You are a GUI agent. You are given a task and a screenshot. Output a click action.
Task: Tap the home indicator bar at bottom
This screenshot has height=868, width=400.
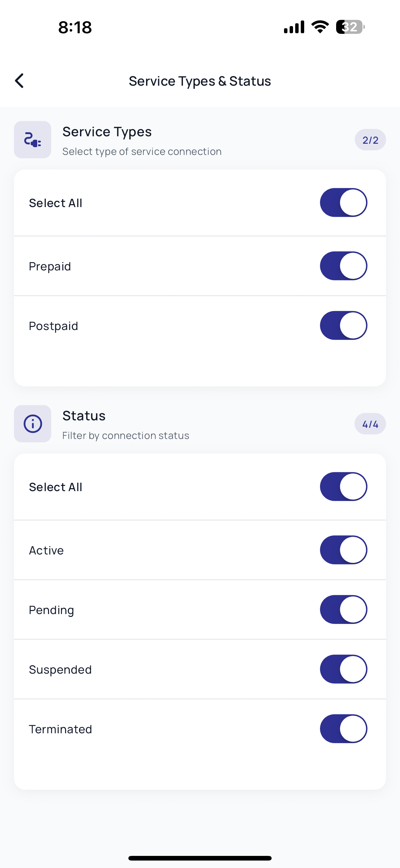[x=200, y=858]
